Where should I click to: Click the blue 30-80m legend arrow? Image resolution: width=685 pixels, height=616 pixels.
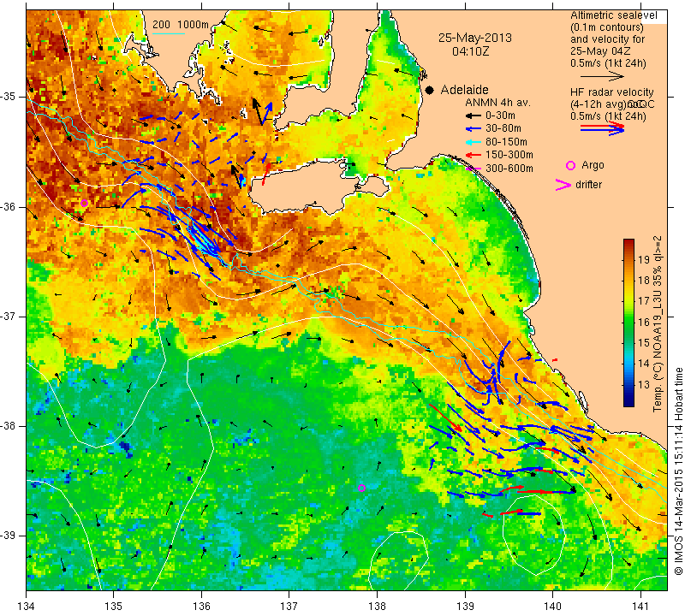pyautogui.click(x=473, y=129)
